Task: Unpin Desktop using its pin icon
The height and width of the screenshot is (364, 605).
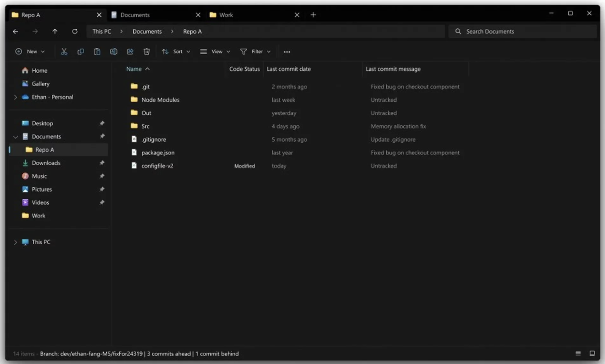Action: 102,123
